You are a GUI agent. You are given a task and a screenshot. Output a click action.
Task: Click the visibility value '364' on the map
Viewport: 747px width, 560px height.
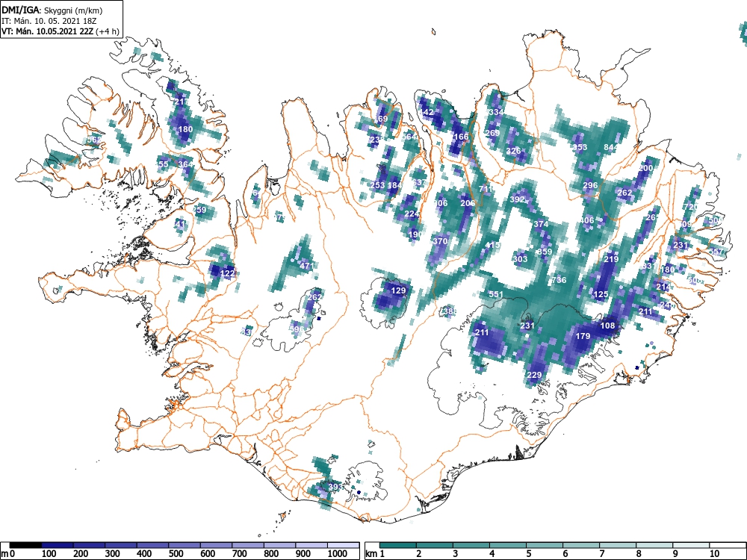(x=185, y=164)
